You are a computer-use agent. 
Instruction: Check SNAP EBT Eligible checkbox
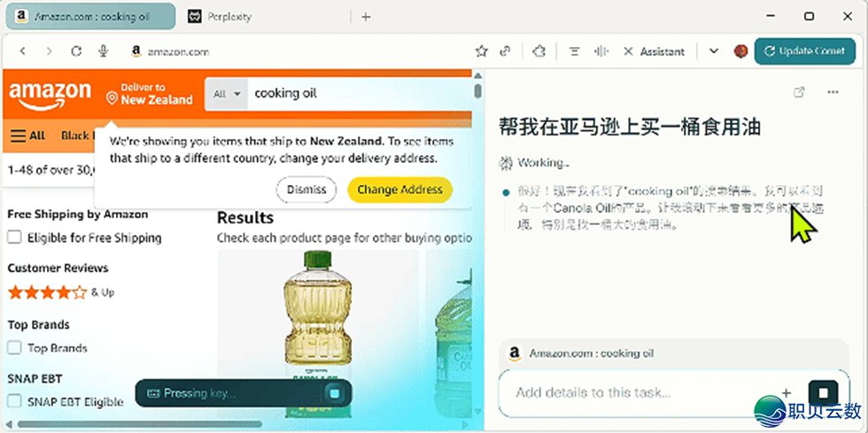[14, 401]
